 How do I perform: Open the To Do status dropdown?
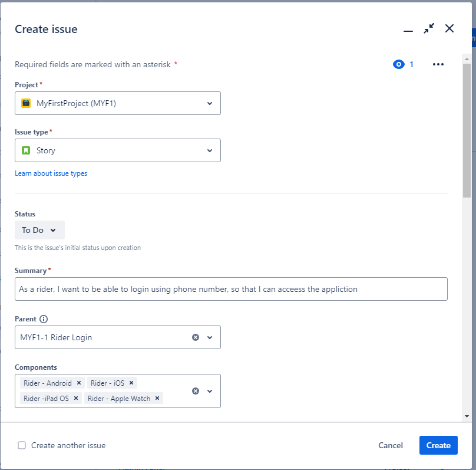coord(39,230)
